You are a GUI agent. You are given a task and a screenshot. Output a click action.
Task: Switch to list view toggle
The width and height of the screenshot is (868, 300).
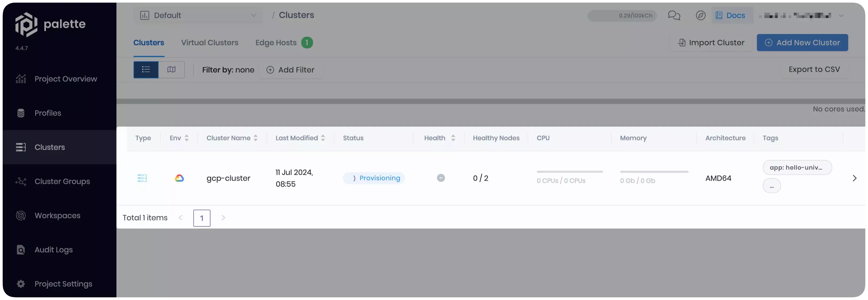[x=146, y=70]
